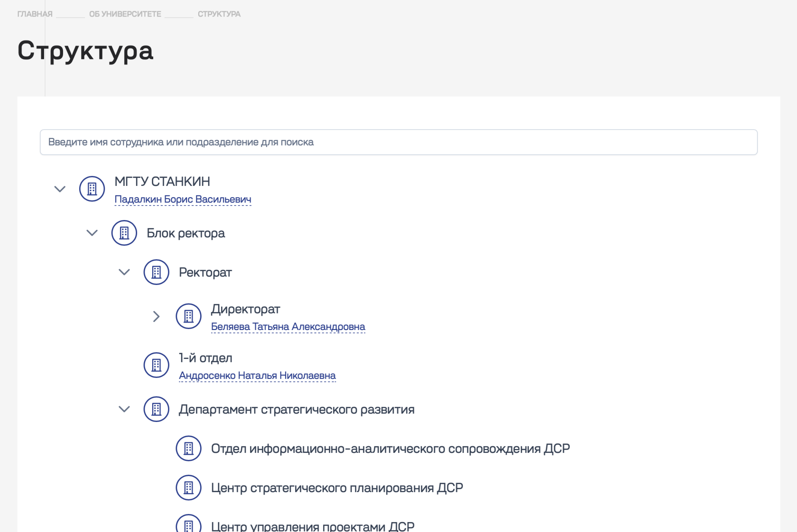The width and height of the screenshot is (797, 532).
Task: Go to ГЛАВНАЯ breadcrumb
Action: pyautogui.click(x=35, y=14)
